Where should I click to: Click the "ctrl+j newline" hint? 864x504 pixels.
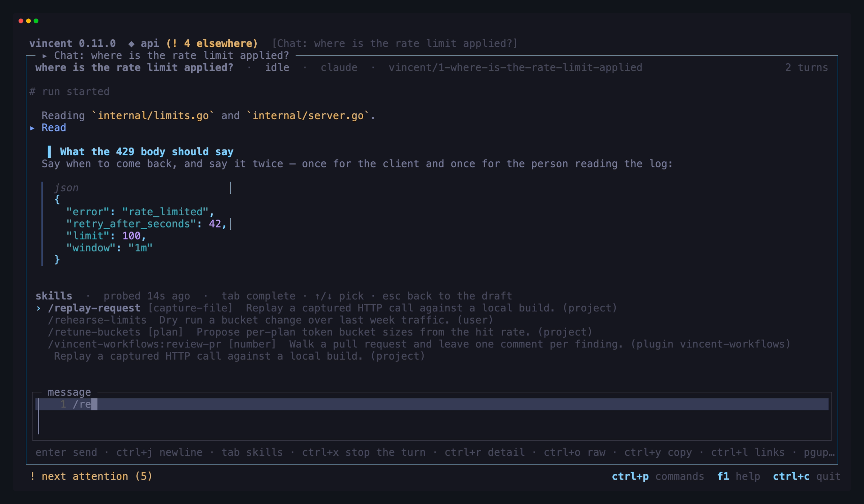(159, 452)
